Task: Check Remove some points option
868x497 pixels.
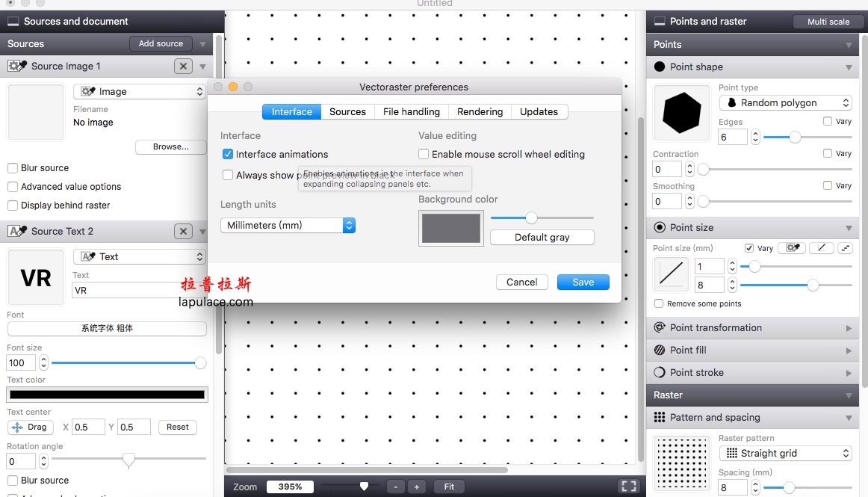Action: tap(659, 304)
